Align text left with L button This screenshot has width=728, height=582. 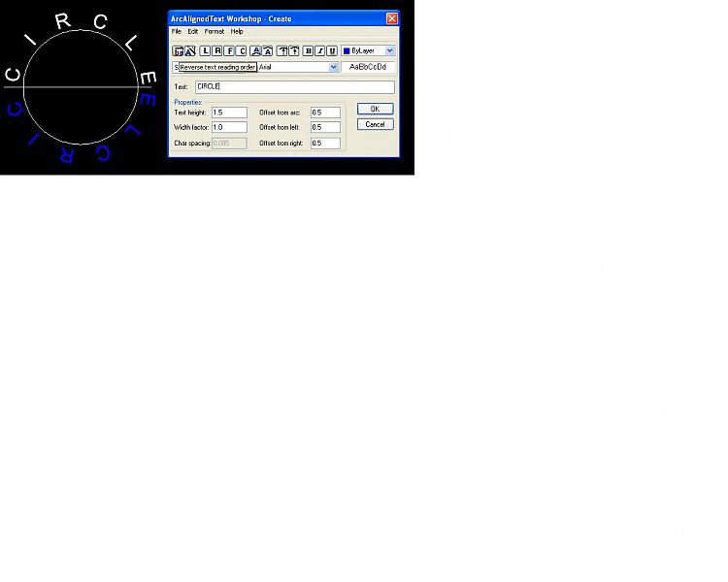205,50
